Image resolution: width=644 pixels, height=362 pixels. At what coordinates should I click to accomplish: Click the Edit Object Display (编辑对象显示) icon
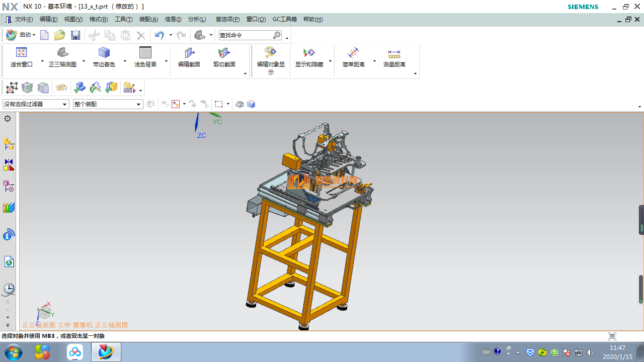click(271, 53)
